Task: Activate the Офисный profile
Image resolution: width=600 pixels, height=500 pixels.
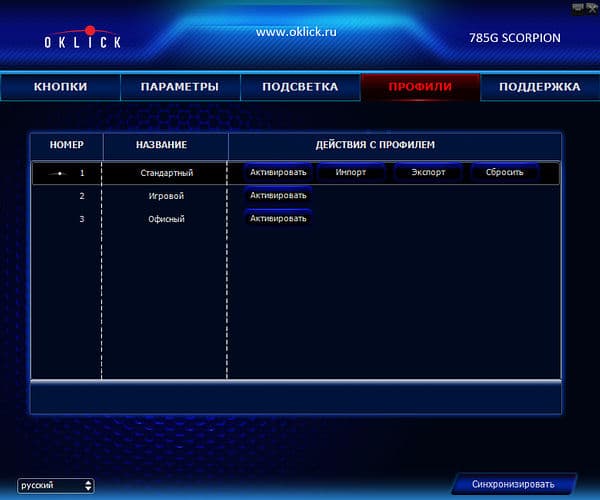Action: point(278,218)
